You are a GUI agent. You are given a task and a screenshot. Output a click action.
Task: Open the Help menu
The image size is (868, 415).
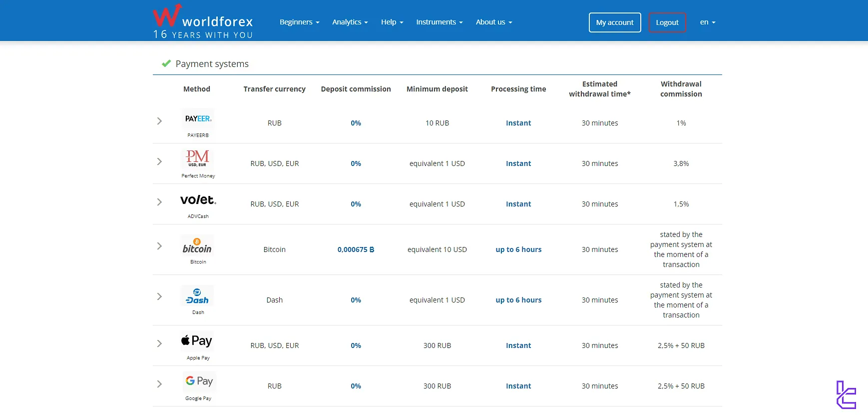coord(392,22)
